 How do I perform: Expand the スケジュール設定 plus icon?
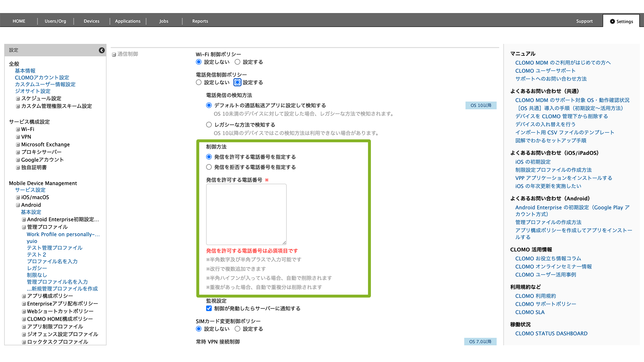coord(18,98)
